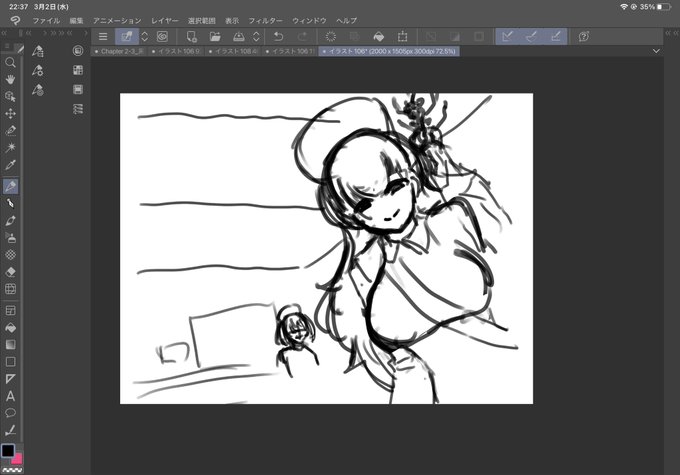Select the Fill bucket tool in tool palette

tap(10, 328)
